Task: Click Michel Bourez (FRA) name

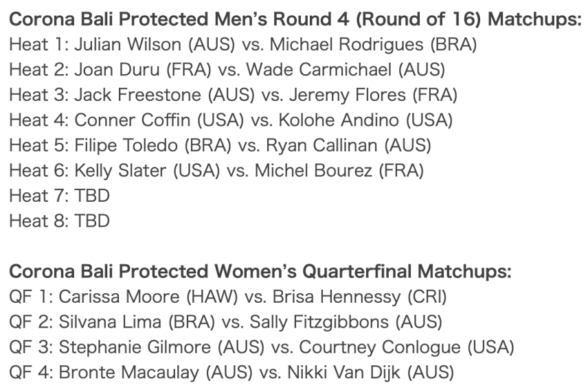Action: pos(339,170)
